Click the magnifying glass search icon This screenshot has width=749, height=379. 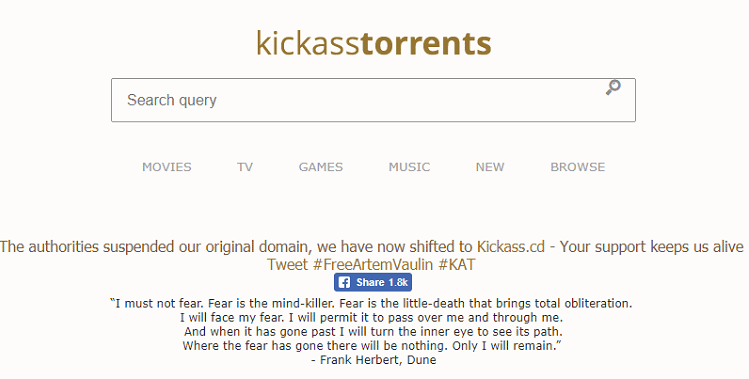point(613,87)
